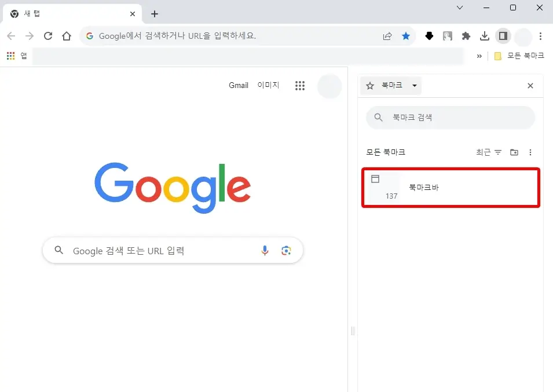Go forward using the browser forward arrow
553x392 pixels.
(x=30, y=36)
